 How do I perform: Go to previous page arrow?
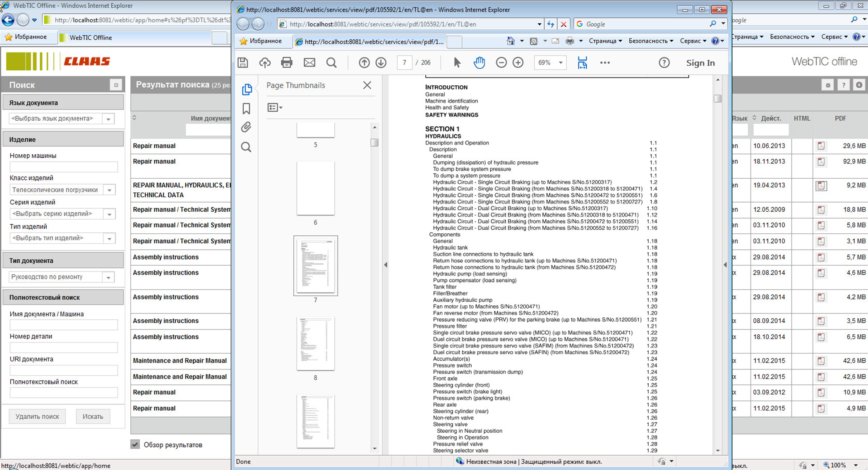coord(364,62)
